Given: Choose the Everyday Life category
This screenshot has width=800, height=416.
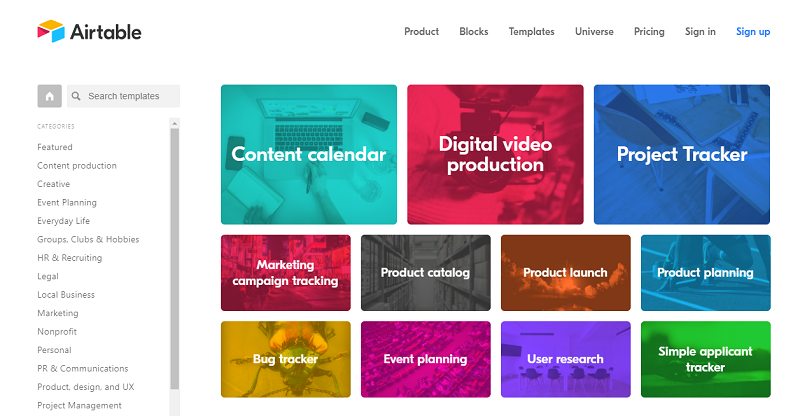Looking at the screenshot, I should tap(63, 221).
